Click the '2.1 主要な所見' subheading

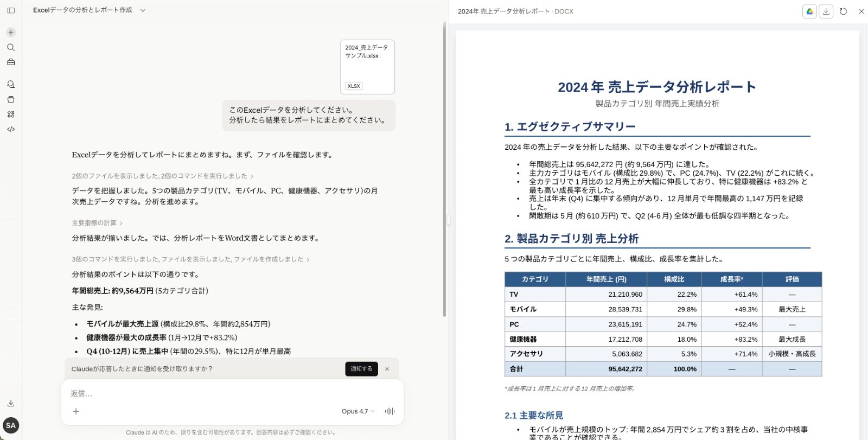click(534, 416)
